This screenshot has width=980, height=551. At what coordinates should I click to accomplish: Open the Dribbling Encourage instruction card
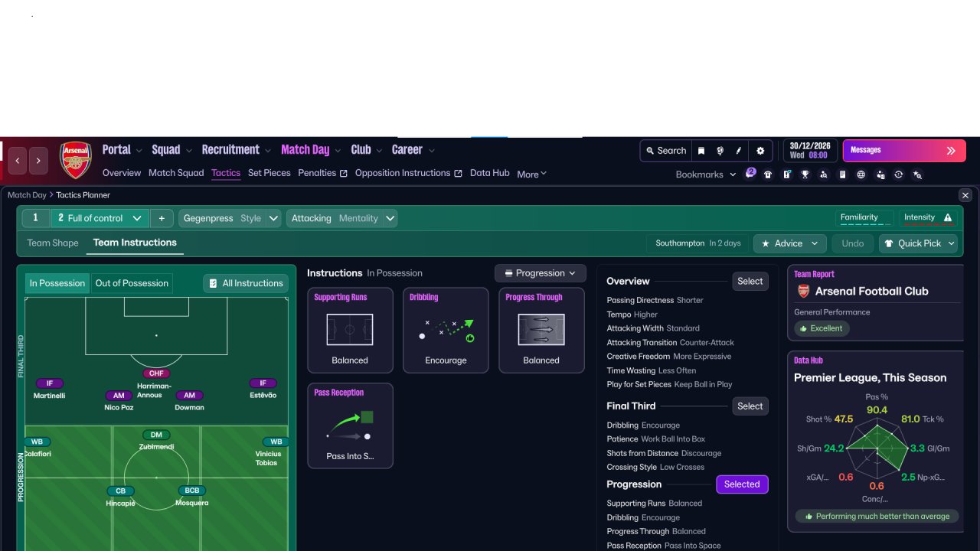coord(446,330)
